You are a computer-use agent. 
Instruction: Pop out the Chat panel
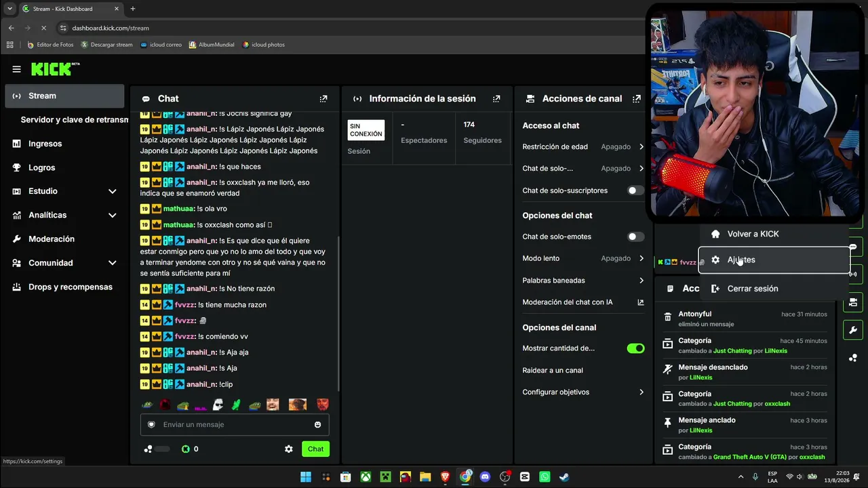(x=323, y=98)
